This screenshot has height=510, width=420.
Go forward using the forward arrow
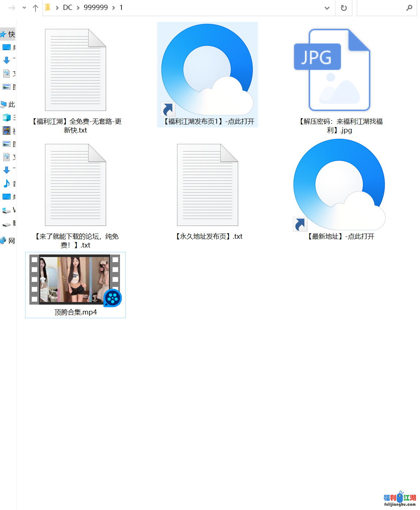(x=12, y=8)
